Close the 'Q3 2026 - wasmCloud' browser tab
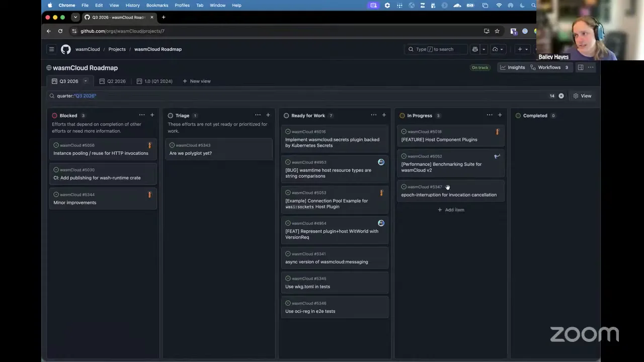644x362 pixels. [x=152, y=17]
